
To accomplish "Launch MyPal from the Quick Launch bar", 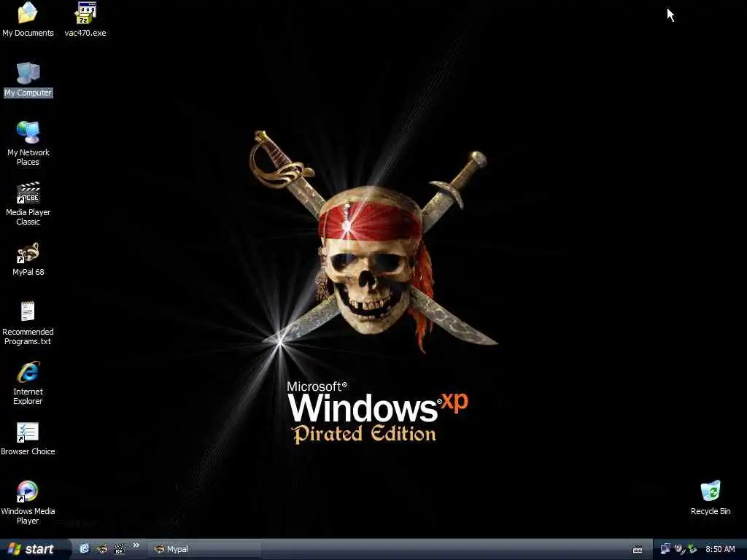I will (102, 549).
